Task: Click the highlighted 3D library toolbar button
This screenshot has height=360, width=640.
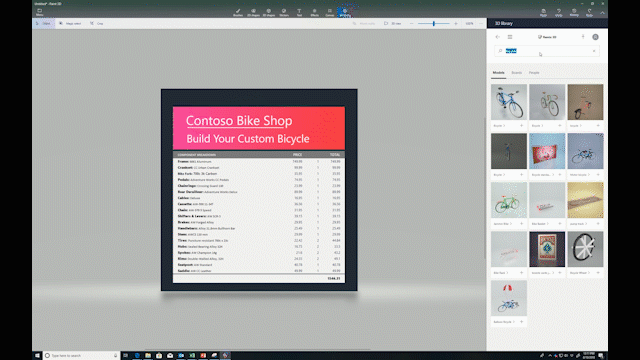Action: tap(345, 13)
